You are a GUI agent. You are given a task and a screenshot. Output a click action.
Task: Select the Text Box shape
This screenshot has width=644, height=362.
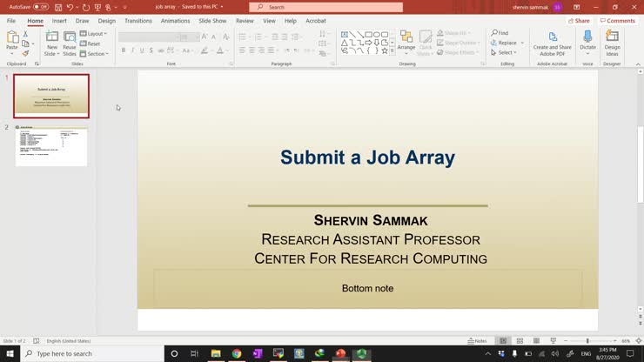tap(344, 35)
